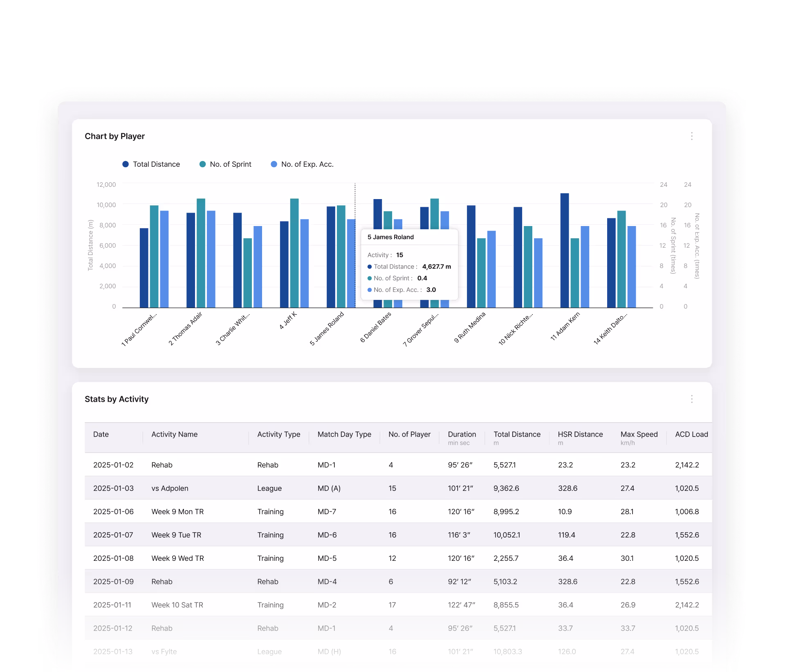Screen dimensions: 785x672
Task: Click Total Distance column header
Action: tap(516, 435)
